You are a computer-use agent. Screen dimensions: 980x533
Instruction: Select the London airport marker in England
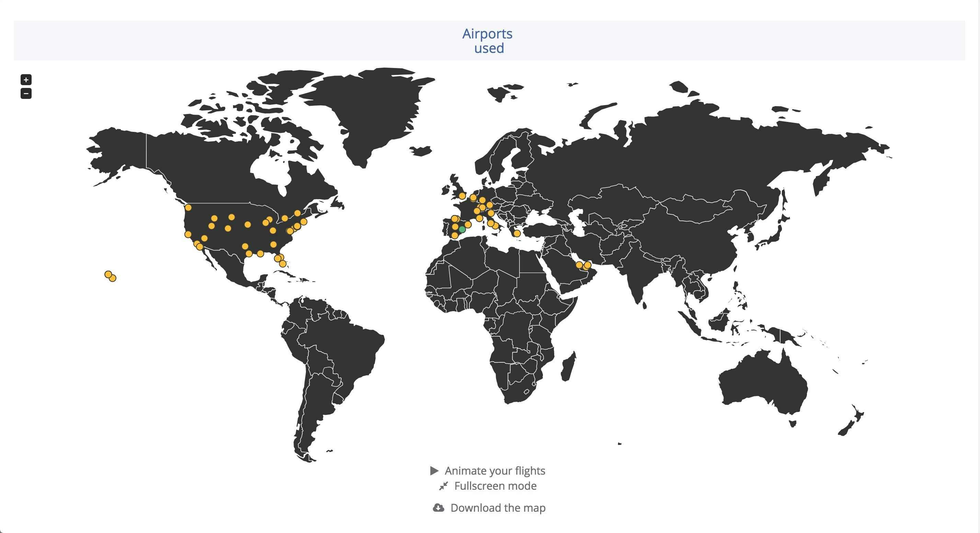(x=462, y=196)
